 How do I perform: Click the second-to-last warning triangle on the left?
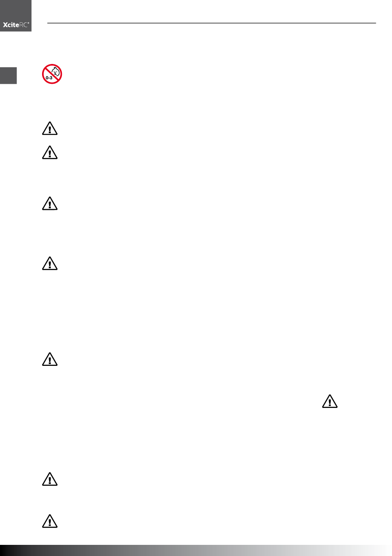pyautogui.click(x=50, y=479)
